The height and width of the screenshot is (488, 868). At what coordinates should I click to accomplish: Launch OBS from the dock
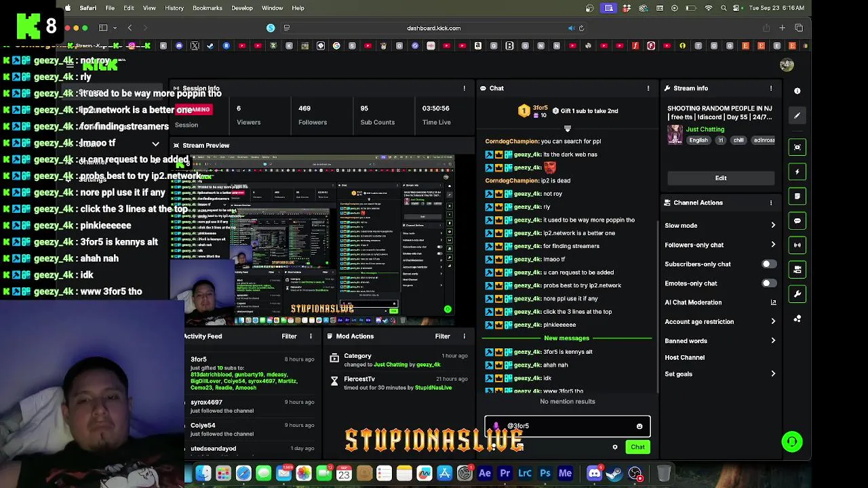click(x=635, y=473)
